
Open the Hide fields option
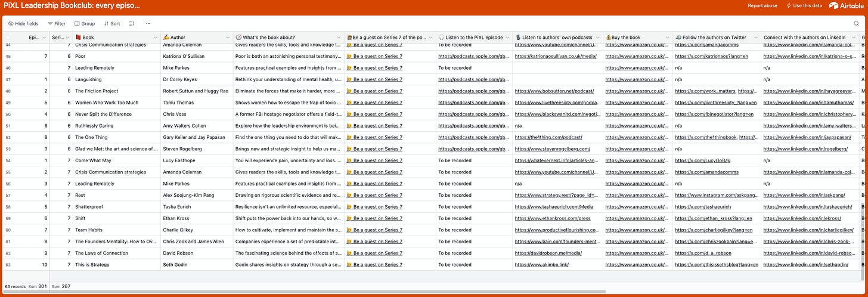(23, 23)
